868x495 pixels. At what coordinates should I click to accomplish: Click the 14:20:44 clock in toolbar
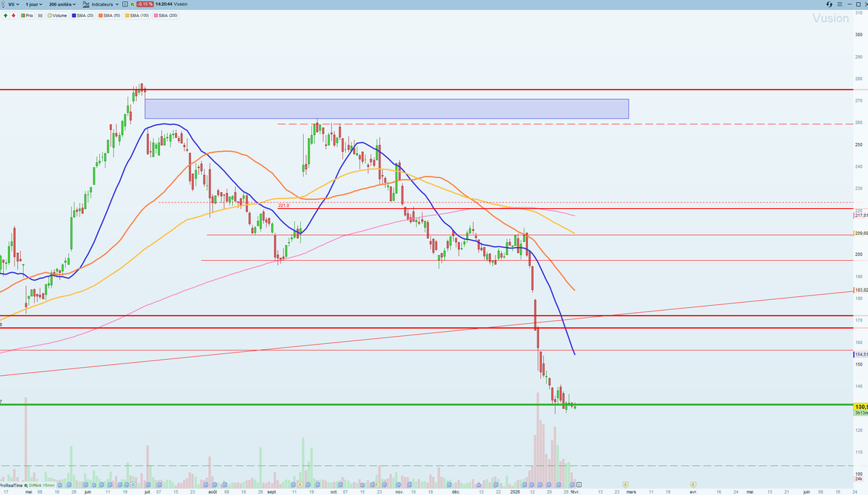(164, 4)
